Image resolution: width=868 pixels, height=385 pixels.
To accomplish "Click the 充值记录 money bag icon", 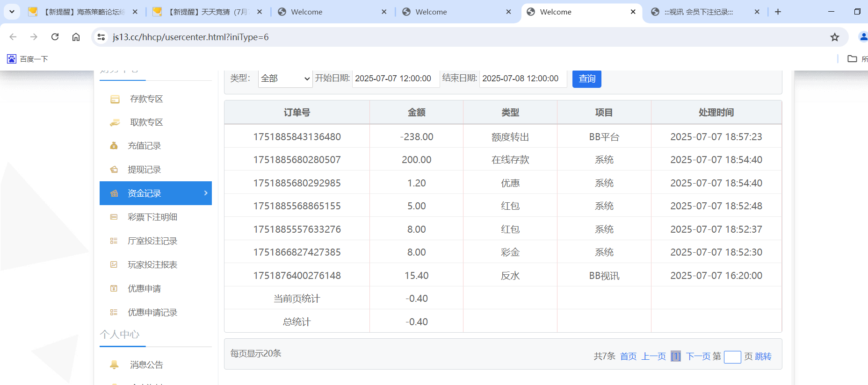I will [x=114, y=146].
